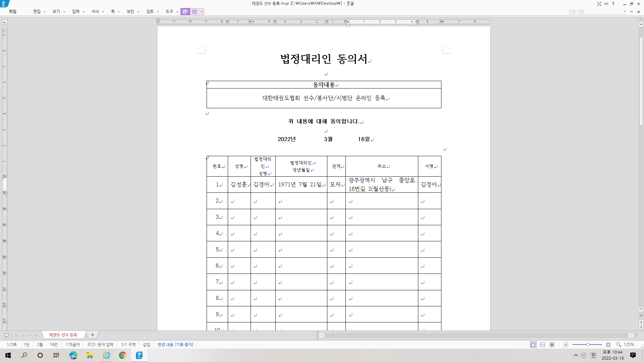Toggle page view mode icon in status bar
Viewport: 644px width, 362px height.
click(533, 345)
